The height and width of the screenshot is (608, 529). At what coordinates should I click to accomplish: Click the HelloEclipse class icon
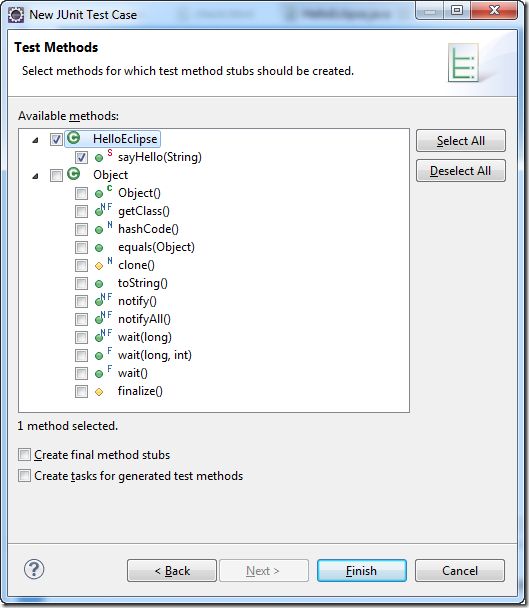[x=74, y=138]
